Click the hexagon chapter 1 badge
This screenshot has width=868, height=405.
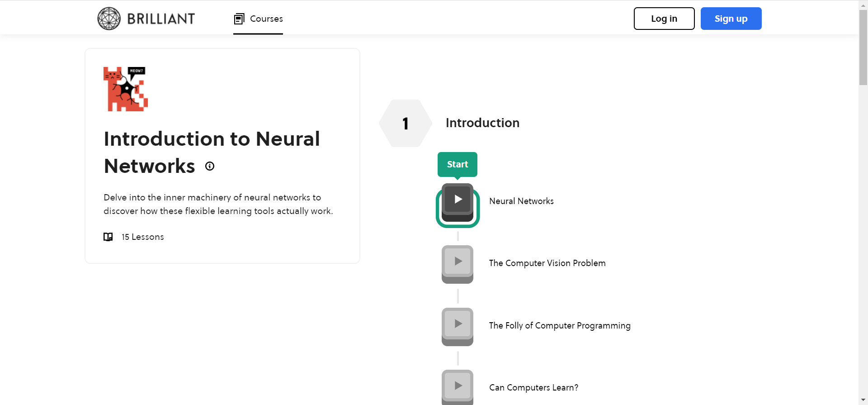(x=406, y=123)
